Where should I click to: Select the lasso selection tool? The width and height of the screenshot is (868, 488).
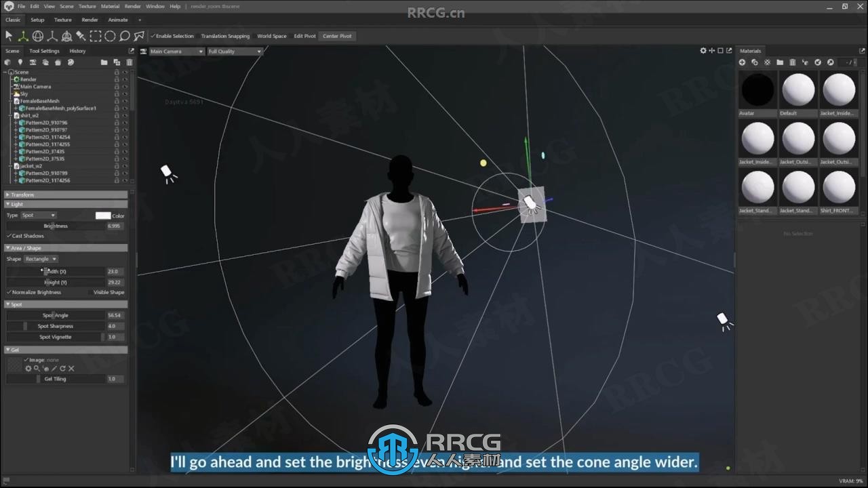[x=125, y=36]
